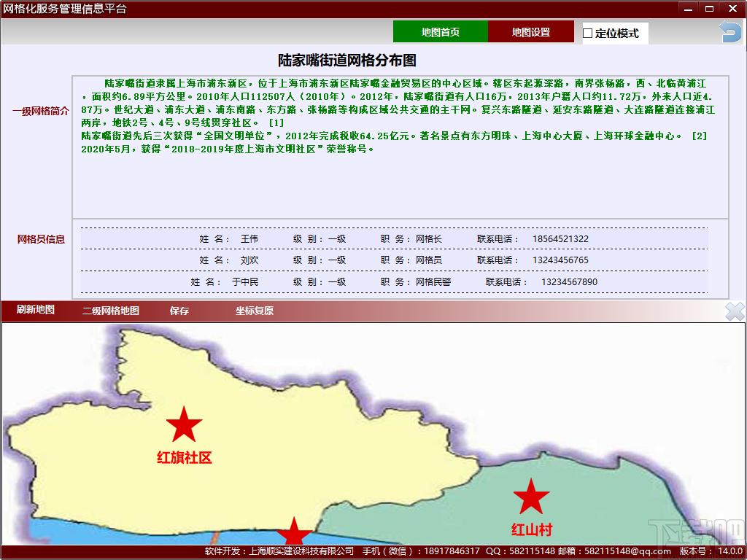The width and height of the screenshot is (747, 560).
Task: Open the 地图设置 tab
Action: pyautogui.click(x=531, y=32)
